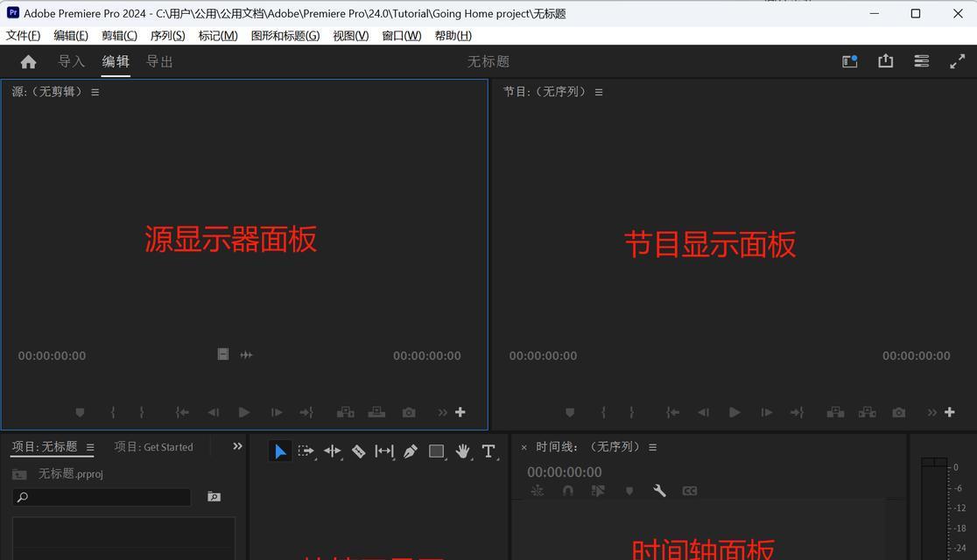This screenshot has width=977, height=560.
Task: Play the clip in the Source monitor
Action: (244, 412)
